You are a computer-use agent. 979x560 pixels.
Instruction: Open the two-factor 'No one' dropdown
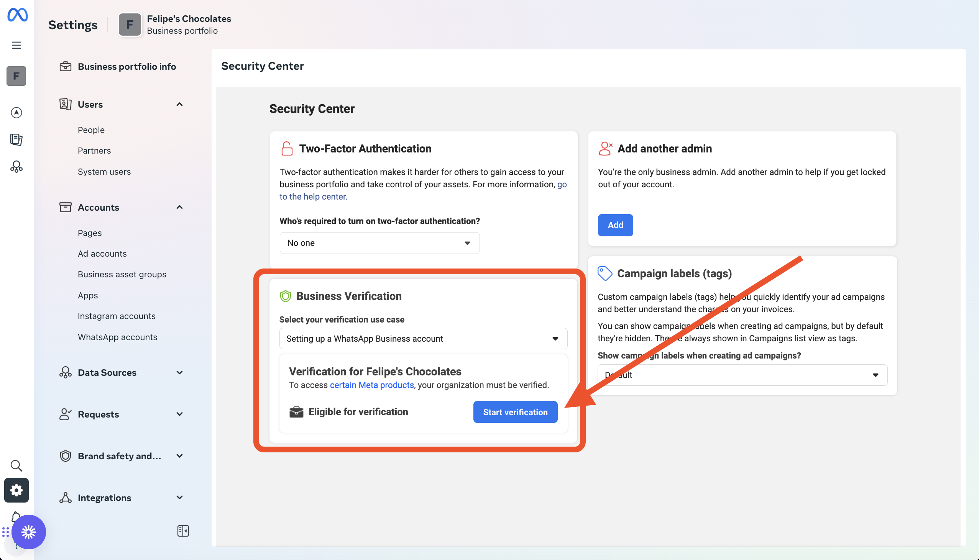(379, 243)
